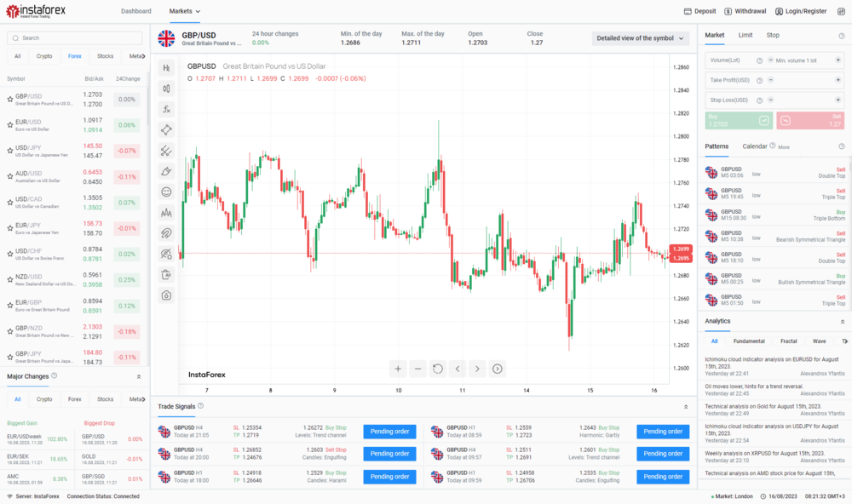Open the indicators (fx) tool
Image resolution: width=852 pixels, height=504 pixels.
tap(166, 109)
